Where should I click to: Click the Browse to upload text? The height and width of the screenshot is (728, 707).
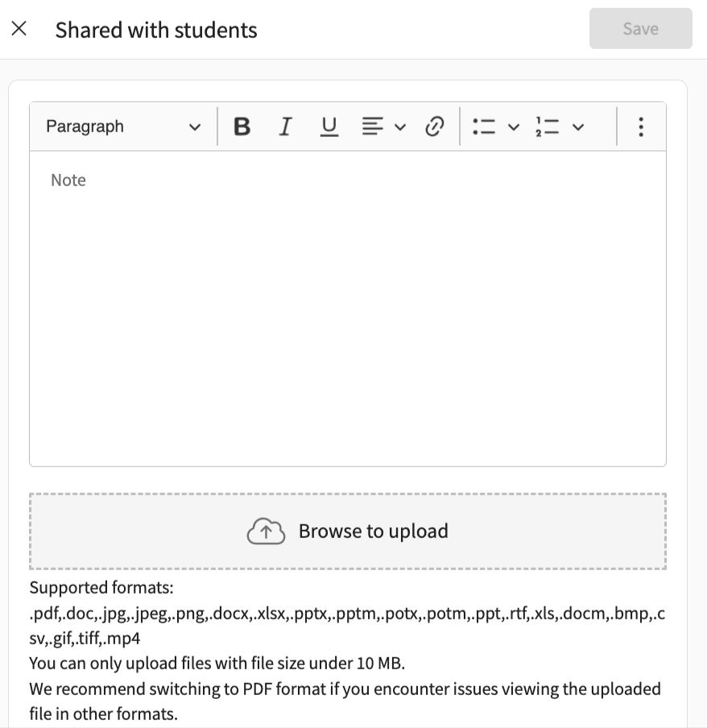click(373, 532)
